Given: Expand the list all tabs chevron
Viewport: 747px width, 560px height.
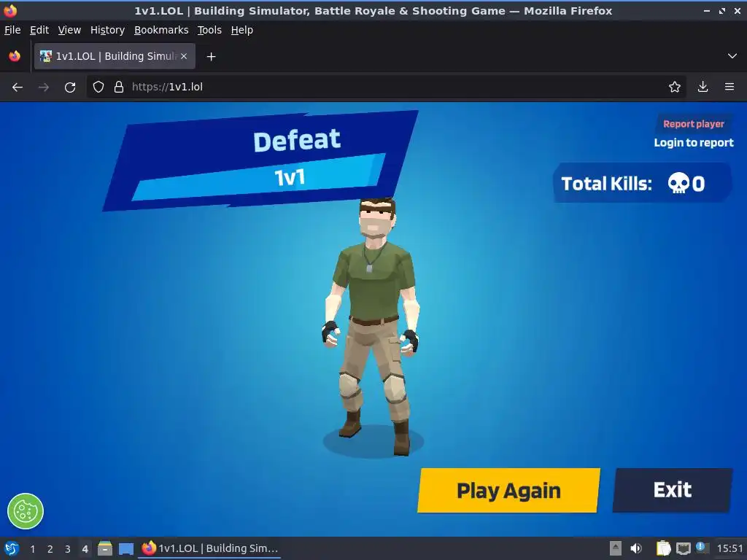Looking at the screenshot, I should tap(732, 56).
